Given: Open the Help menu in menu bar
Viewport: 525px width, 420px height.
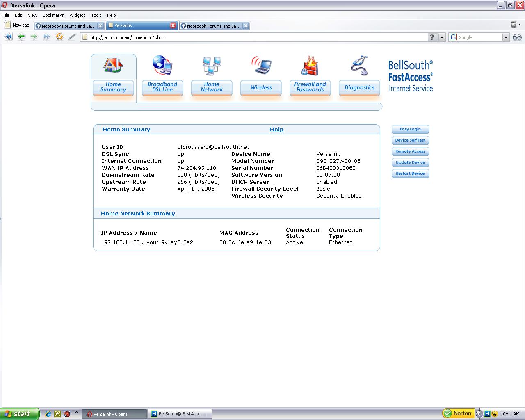Looking at the screenshot, I should point(112,15).
